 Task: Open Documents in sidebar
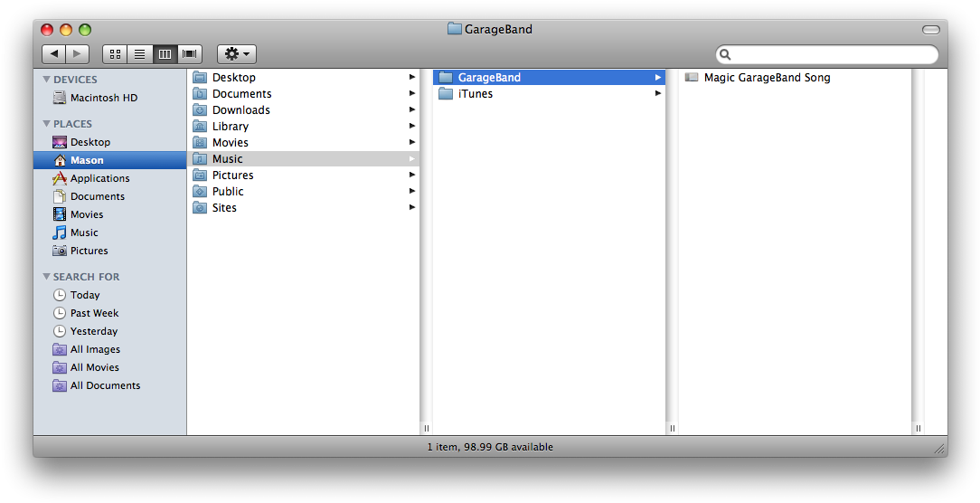[x=110, y=196]
